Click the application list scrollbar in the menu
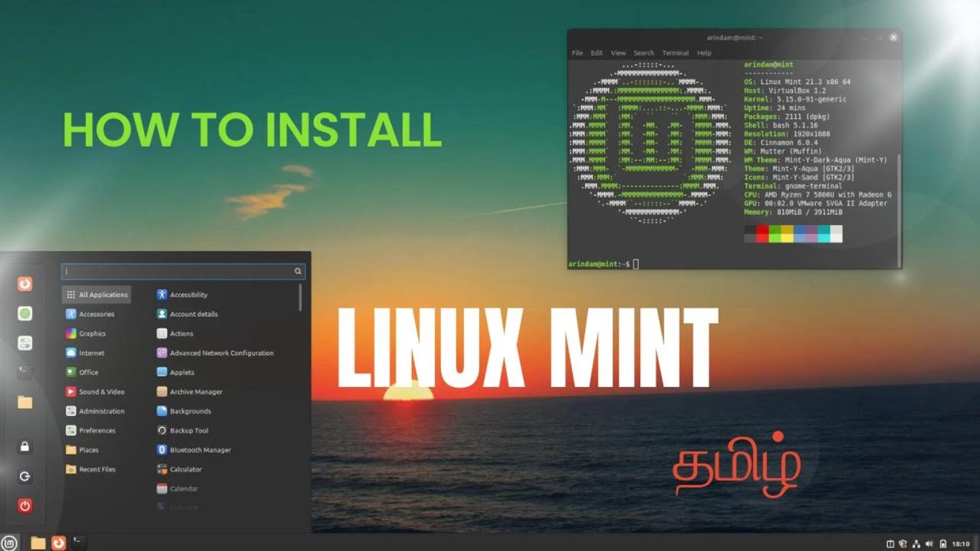 (x=300, y=298)
